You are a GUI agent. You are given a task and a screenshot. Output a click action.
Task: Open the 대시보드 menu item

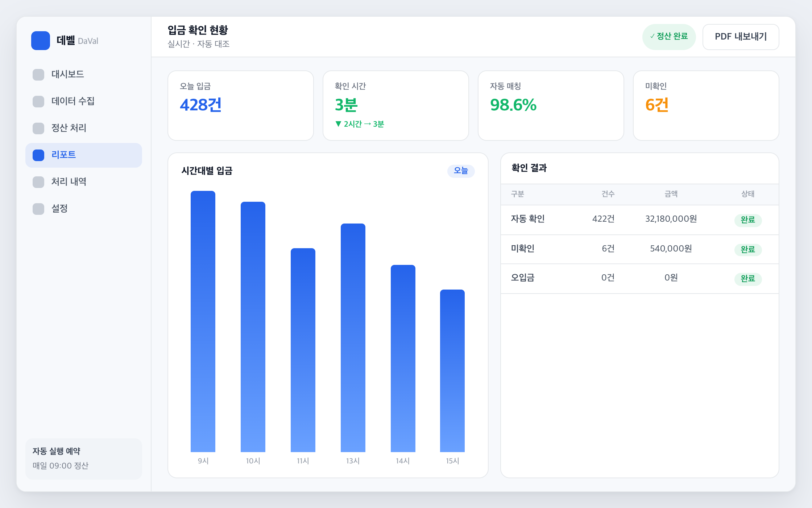84,75
